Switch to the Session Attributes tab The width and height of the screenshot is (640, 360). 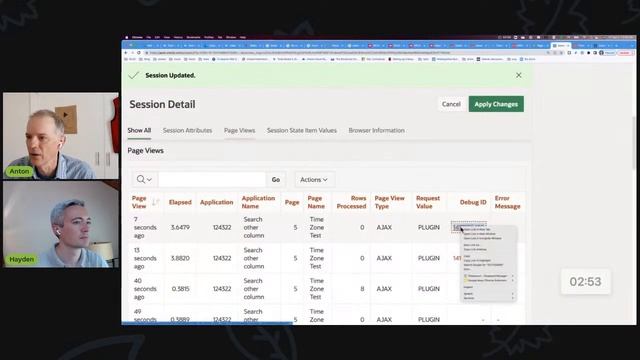[187, 130]
